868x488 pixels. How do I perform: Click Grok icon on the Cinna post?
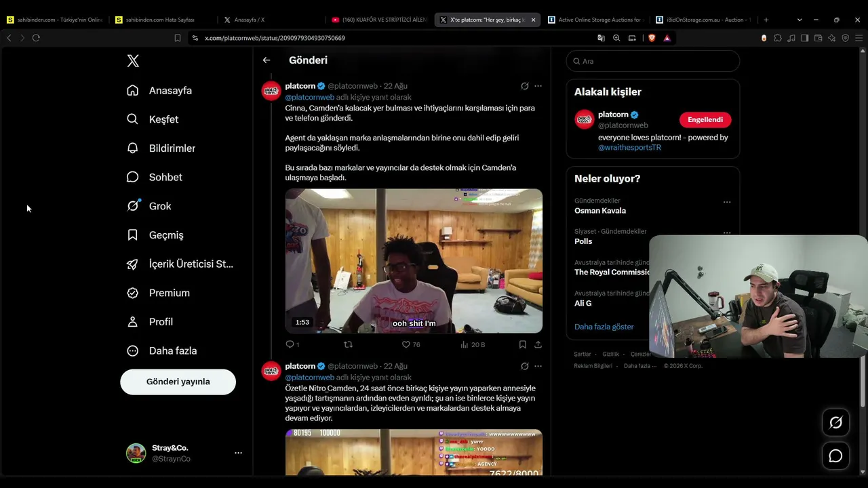click(524, 86)
